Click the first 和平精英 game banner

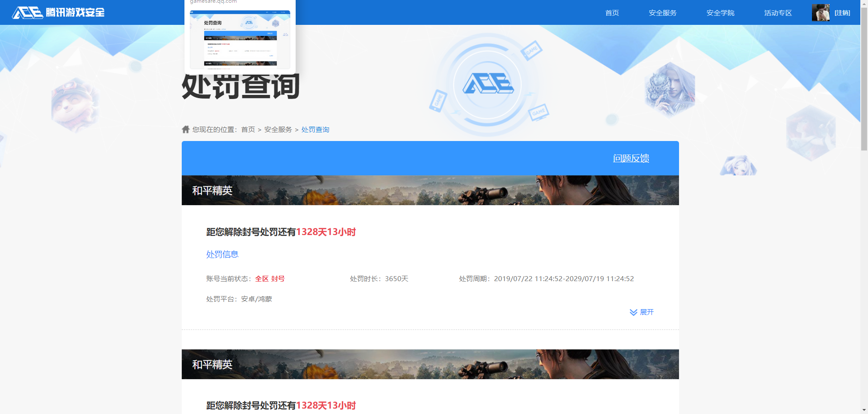[430, 190]
